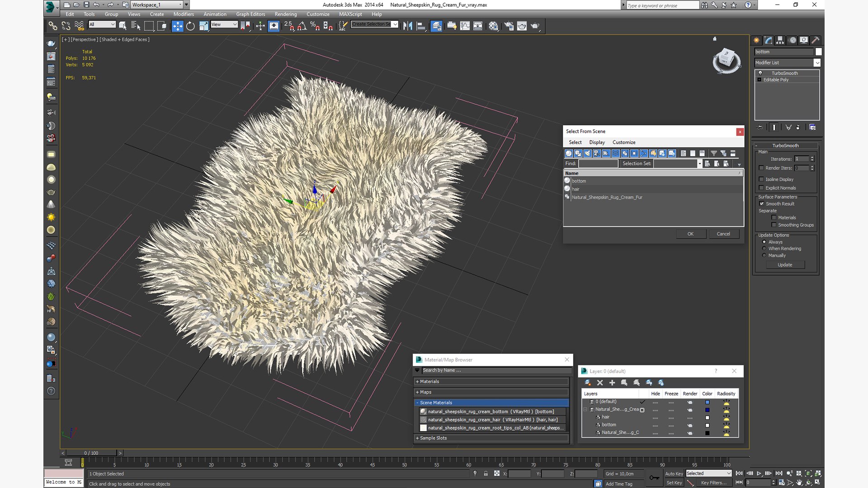Select the When Rendering radio option
This screenshot has height=488, width=868.
click(764, 249)
